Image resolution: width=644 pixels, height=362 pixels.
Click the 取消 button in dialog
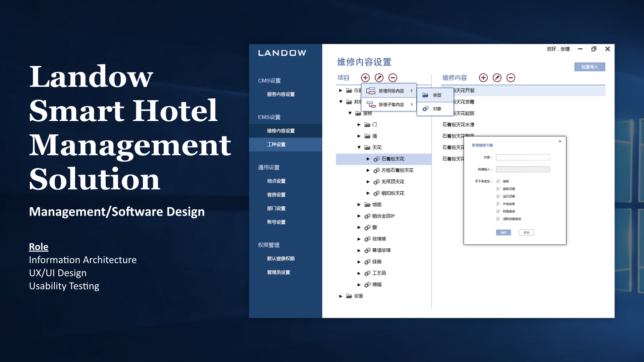click(x=526, y=233)
